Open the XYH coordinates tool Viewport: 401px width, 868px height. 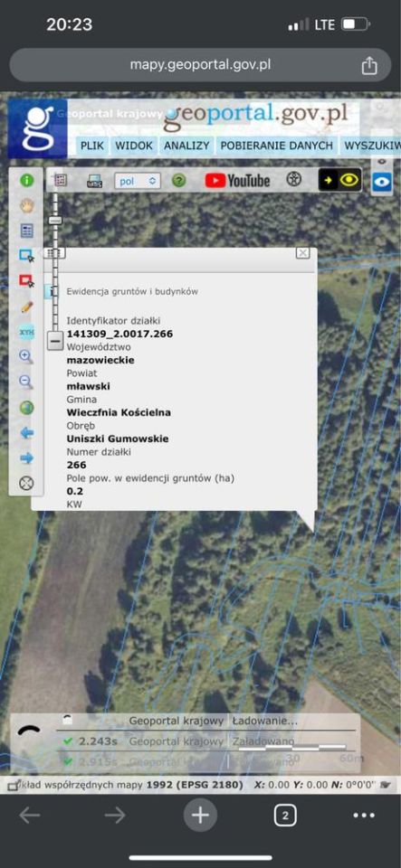(x=26, y=332)
